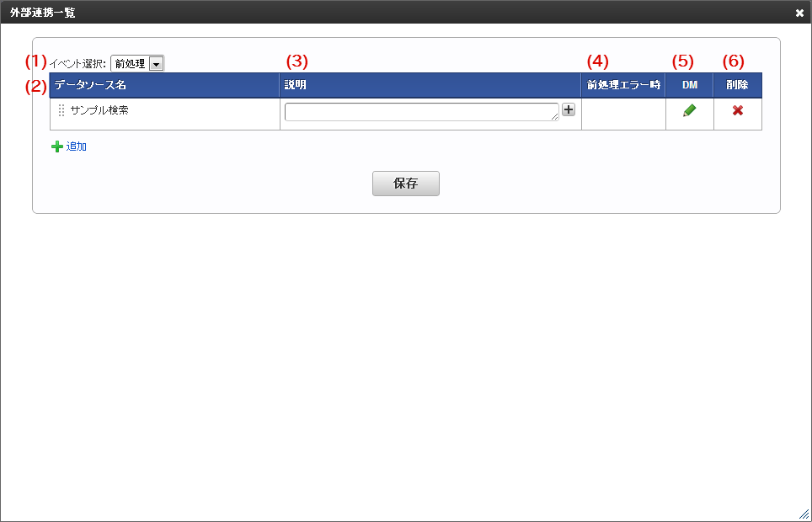This screenshot has height=522, width=812.
Task: Click the green pencil DM edit icon
Action: pos(689,110)
